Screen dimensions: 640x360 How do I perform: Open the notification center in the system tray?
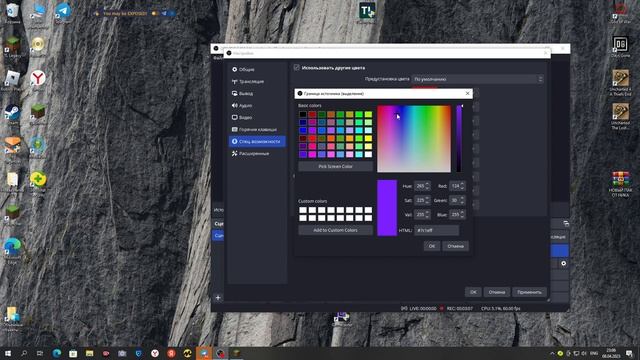629,353
